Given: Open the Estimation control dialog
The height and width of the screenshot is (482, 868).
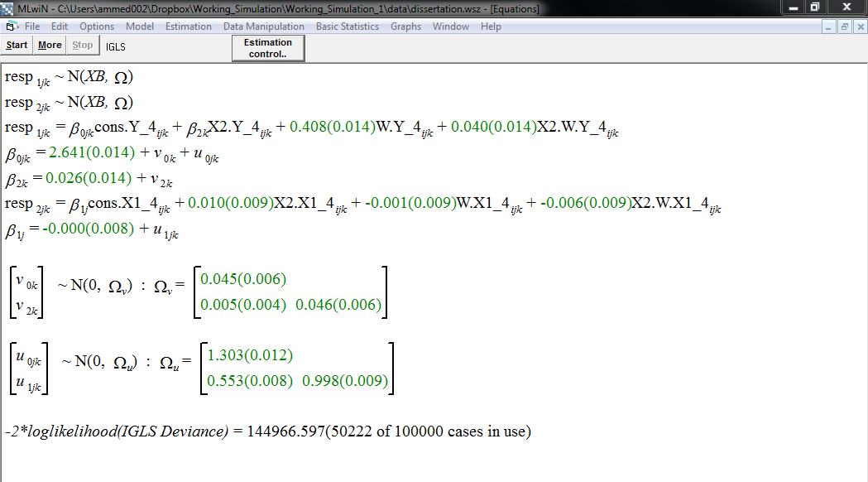Looking at the screenshot, I should pyautogui.click(x=268, y=48).
